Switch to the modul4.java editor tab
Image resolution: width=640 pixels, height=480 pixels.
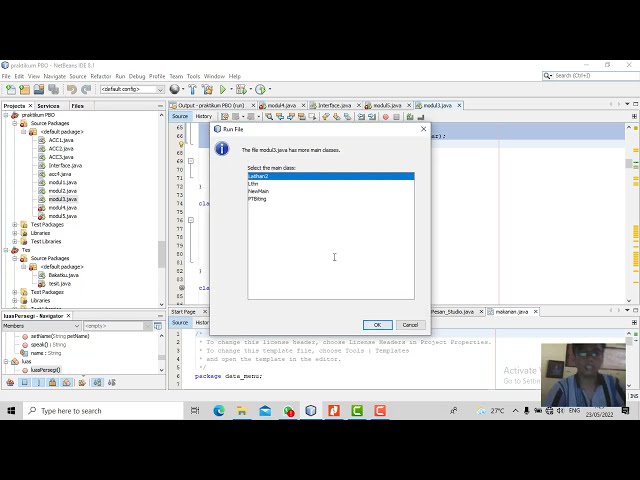[281, 105]
